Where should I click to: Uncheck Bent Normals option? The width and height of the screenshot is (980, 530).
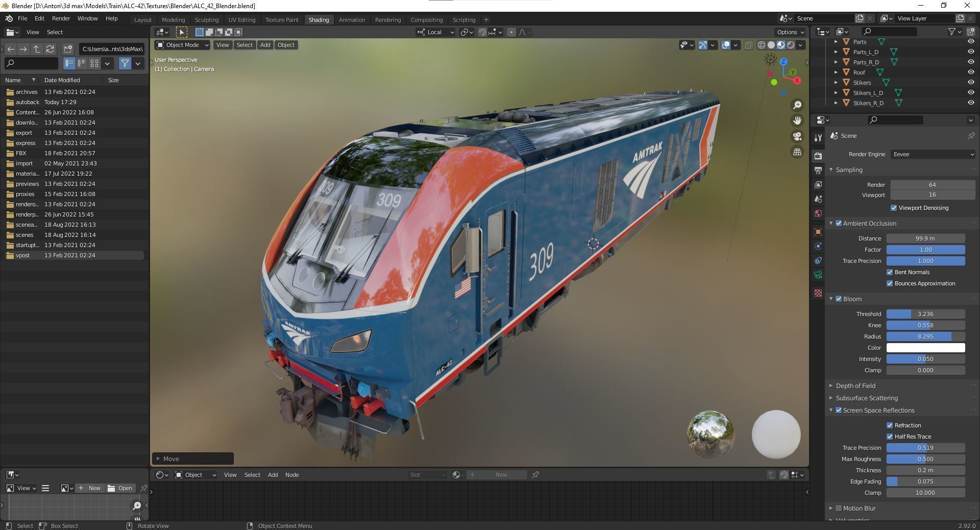coord(890,272)
